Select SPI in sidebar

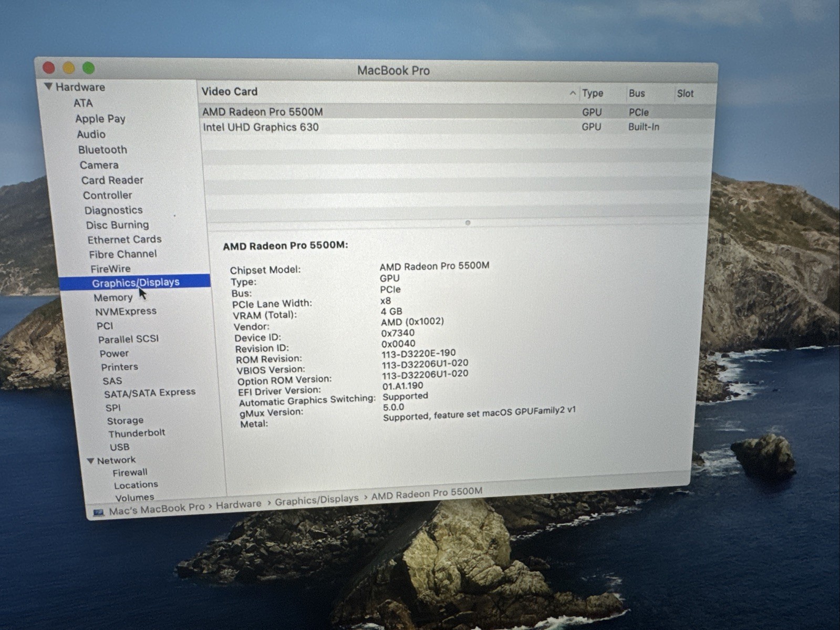coord(113,408)
